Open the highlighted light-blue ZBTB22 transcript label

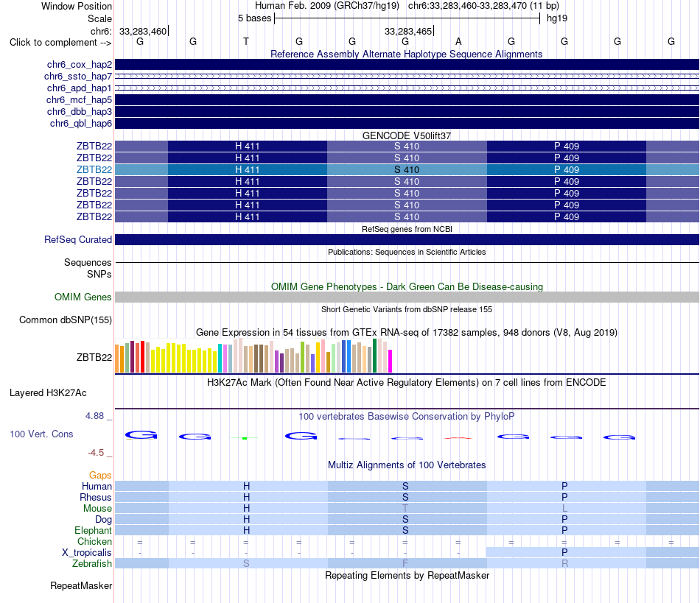[x=94, y=169]
